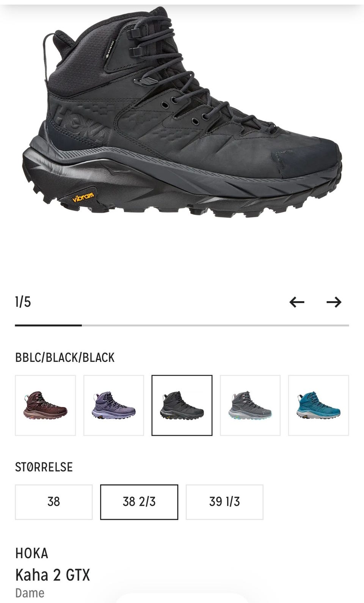
Task: Click the Kaha 2 GTX product title
Action: [53, 575]
